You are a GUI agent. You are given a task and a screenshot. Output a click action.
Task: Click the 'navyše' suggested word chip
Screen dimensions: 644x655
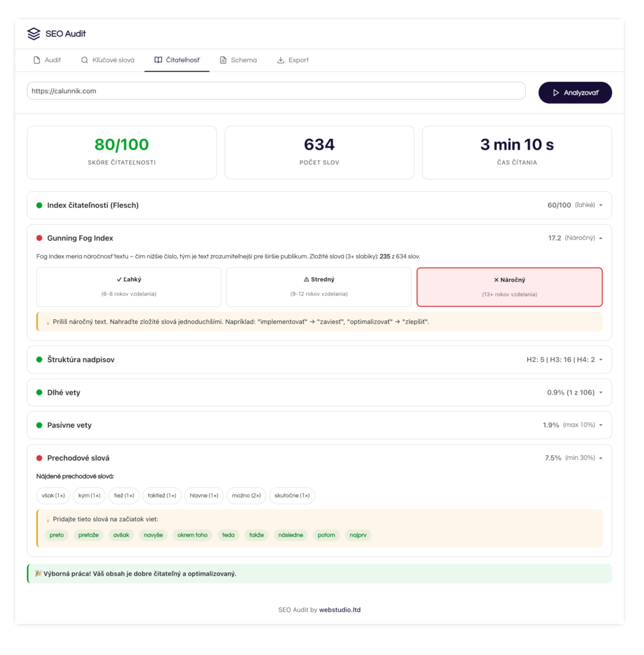click(x=153, y=535)
